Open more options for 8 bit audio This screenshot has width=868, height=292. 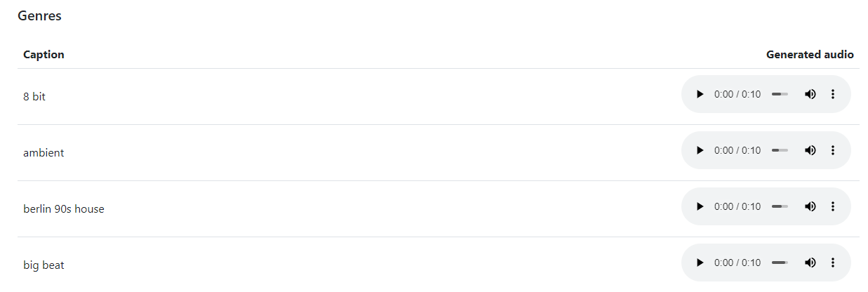click(833, 94)
